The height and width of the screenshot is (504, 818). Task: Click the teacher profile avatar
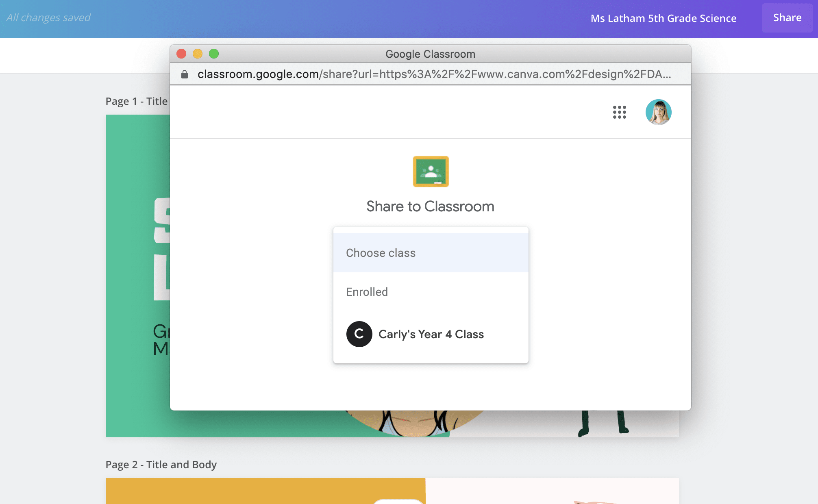tap(659, 112)
